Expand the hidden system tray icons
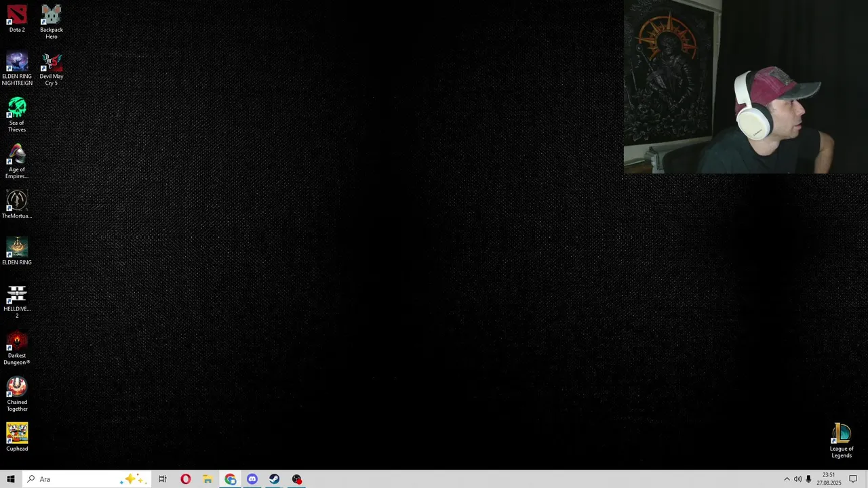This screenshot has width=868, height=488. tap(787, 479)
